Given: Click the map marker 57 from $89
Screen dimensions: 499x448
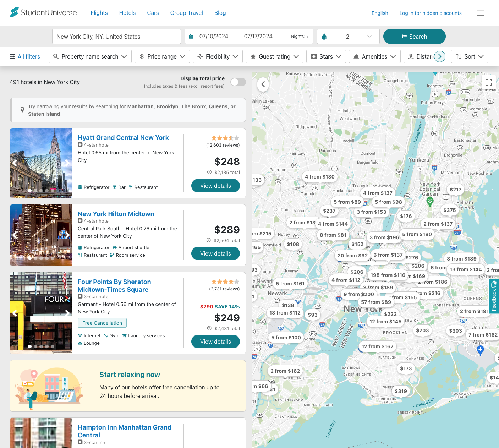Looking at the screenshot, I should pyautogui.click(x=376, y=302).
